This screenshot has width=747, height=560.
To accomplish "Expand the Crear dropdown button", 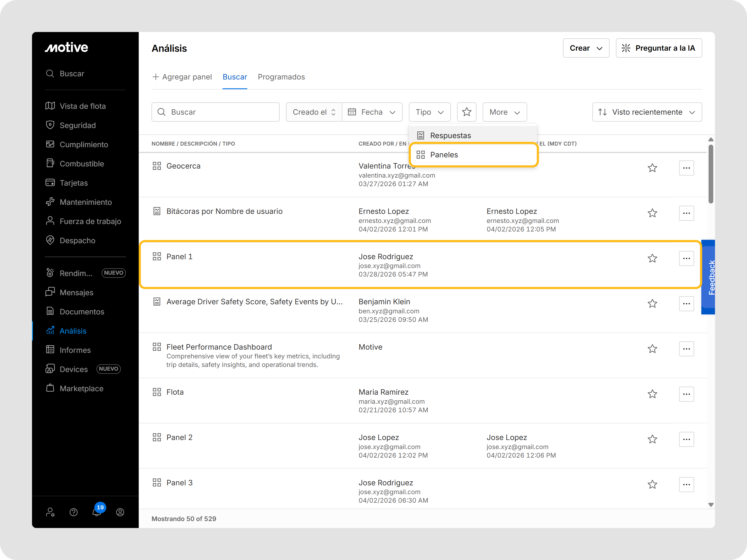I will pos(586,48).
